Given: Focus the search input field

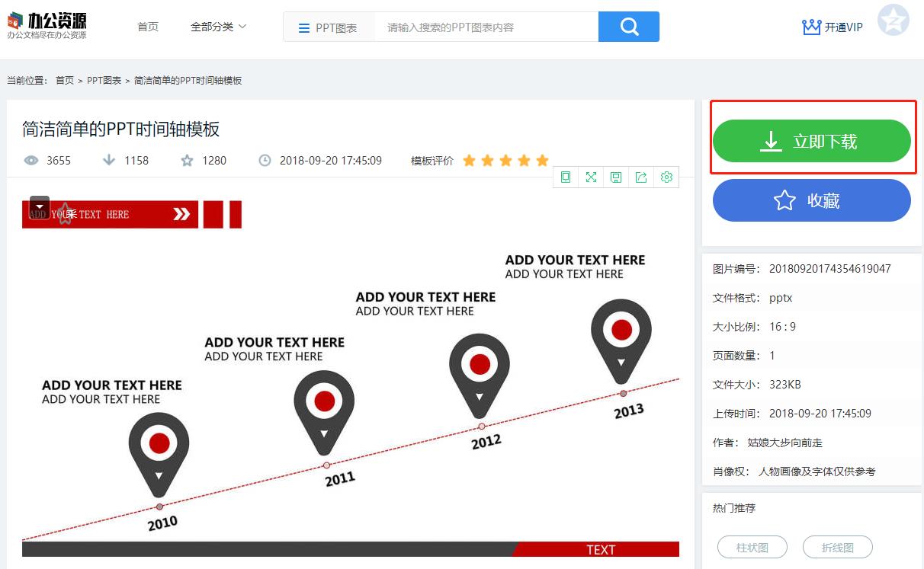Looking at the screenshot, I should pyautogui.click(x=486, y=27).
